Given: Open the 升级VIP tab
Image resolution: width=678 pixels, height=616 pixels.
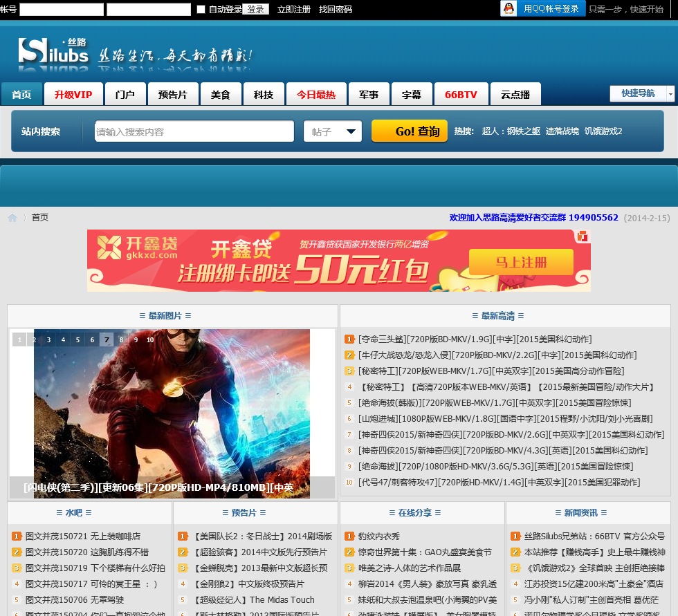Looking at the screenshot, I should coord(73,94).
